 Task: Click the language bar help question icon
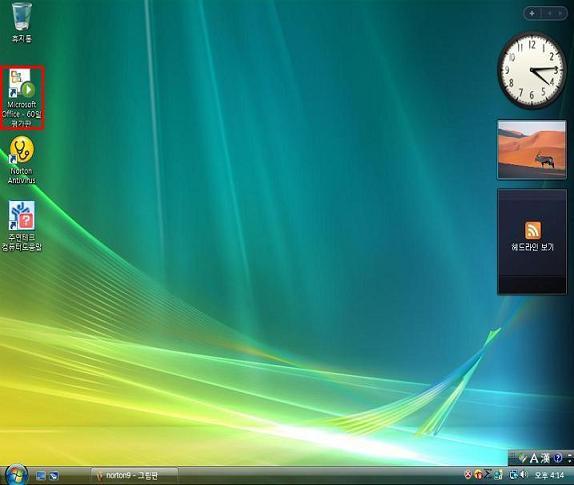(x=558, y=458)
